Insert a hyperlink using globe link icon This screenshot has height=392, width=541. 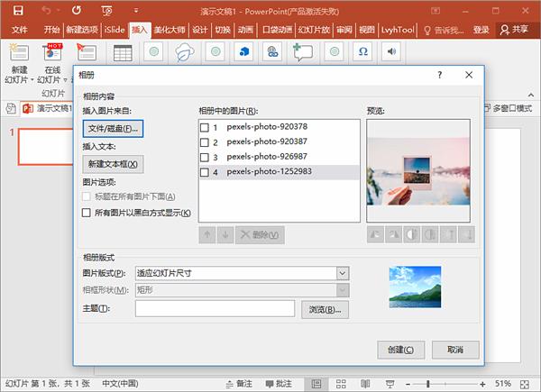pyautogui.click(x=272, y=51)
